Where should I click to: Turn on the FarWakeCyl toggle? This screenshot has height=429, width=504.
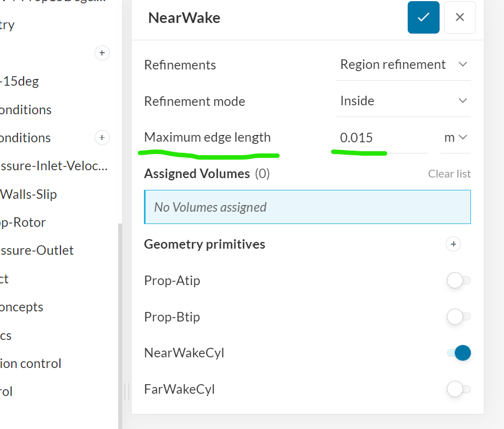459,389
